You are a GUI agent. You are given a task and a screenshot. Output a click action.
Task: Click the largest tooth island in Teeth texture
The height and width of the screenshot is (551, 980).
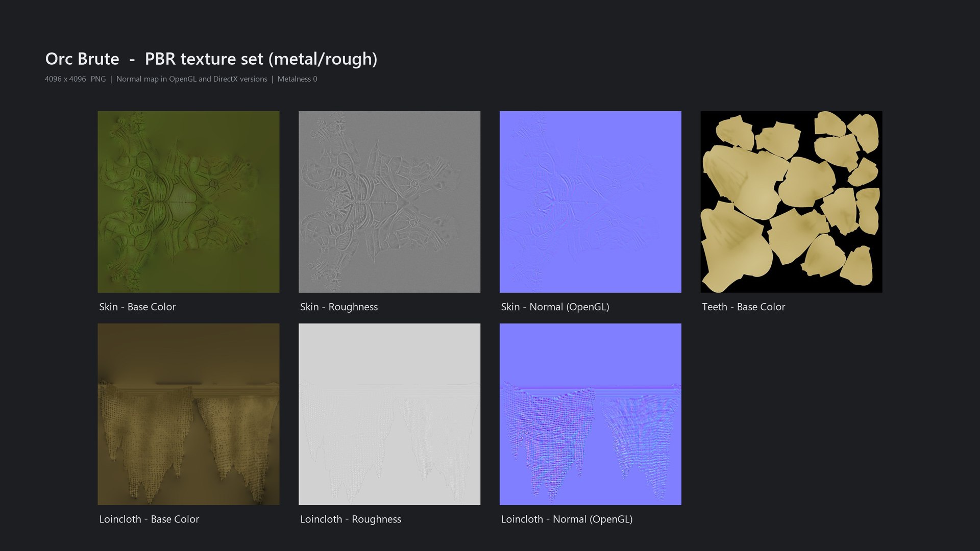pos(744,181)
